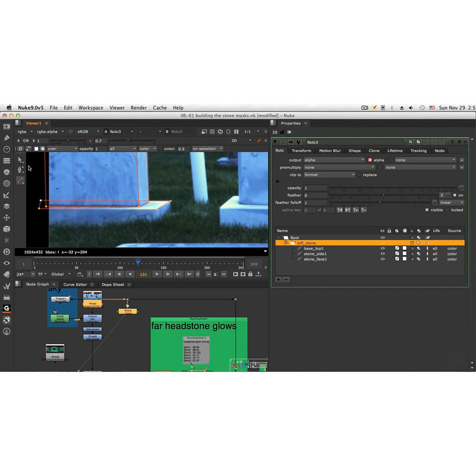Select the arrow selection tool in viewer
The height and width of the screenshot is (476, 476).
[x=21, y=159]
